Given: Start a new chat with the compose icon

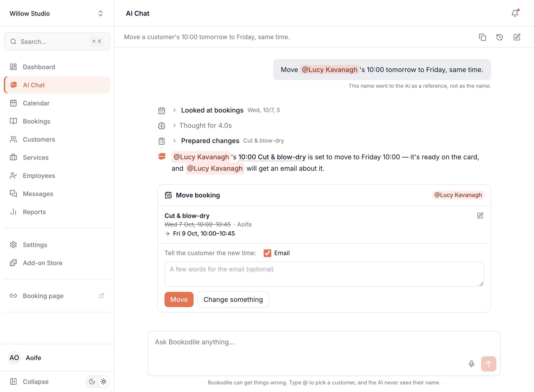Looking at the screenshot, I should (x=517, y=37).
